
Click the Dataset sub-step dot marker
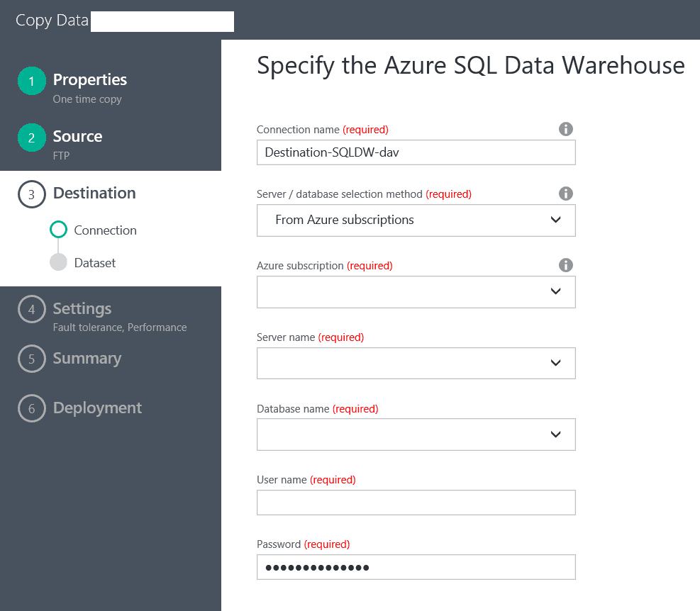click(x=58, y=262)
